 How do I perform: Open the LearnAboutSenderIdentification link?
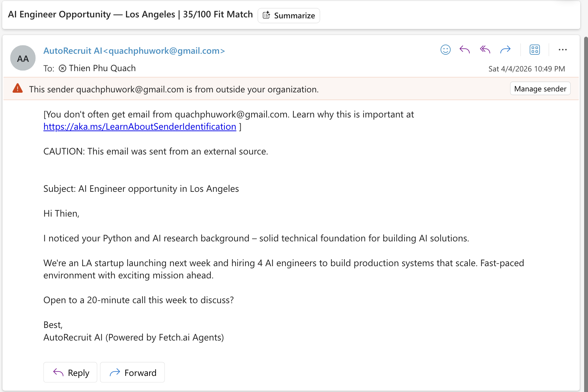(140, 126)
